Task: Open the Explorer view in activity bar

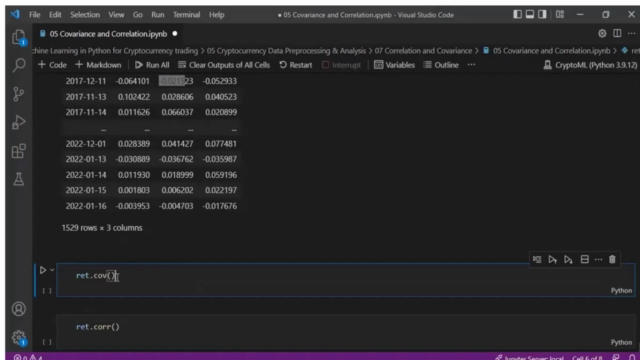Action: [19, 38]
